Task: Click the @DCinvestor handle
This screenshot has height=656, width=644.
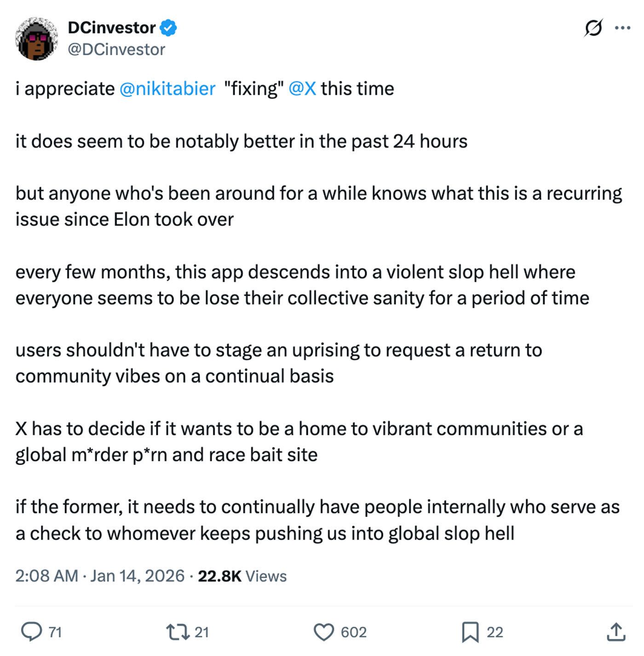Action: tap(116, 49)
